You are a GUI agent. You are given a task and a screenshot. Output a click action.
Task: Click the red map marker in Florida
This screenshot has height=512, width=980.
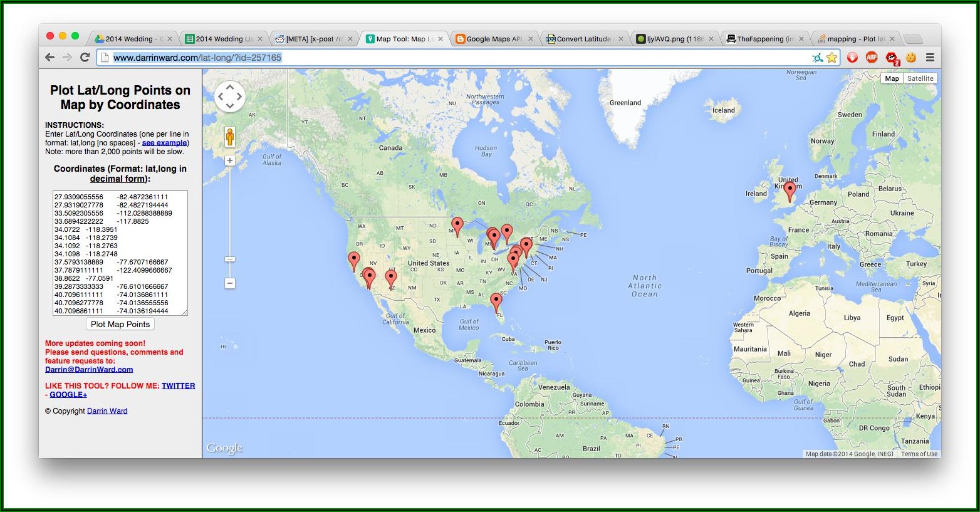pyautogui.click(x=496, y=301)
